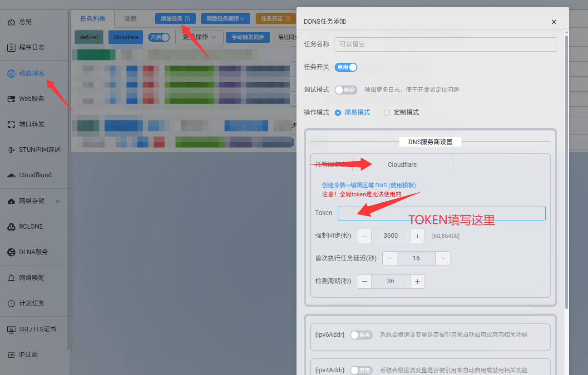Click the 添加任务 button
This screenshot has height=375, width=588.
175,19
